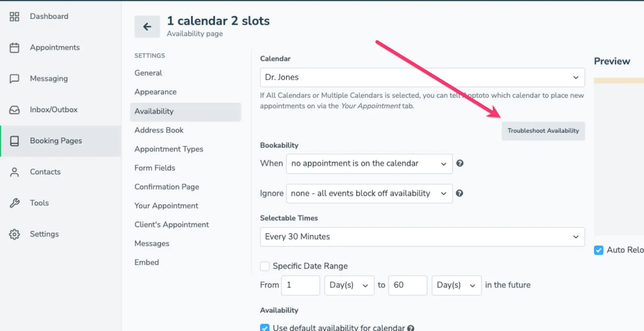Disable the Auto Reload checkbox

(599, 250)
